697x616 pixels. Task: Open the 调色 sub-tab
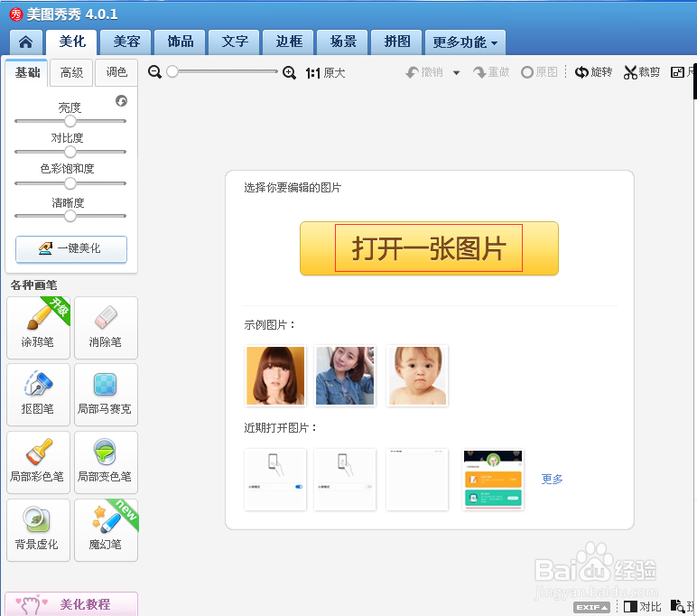coord(116,72)
